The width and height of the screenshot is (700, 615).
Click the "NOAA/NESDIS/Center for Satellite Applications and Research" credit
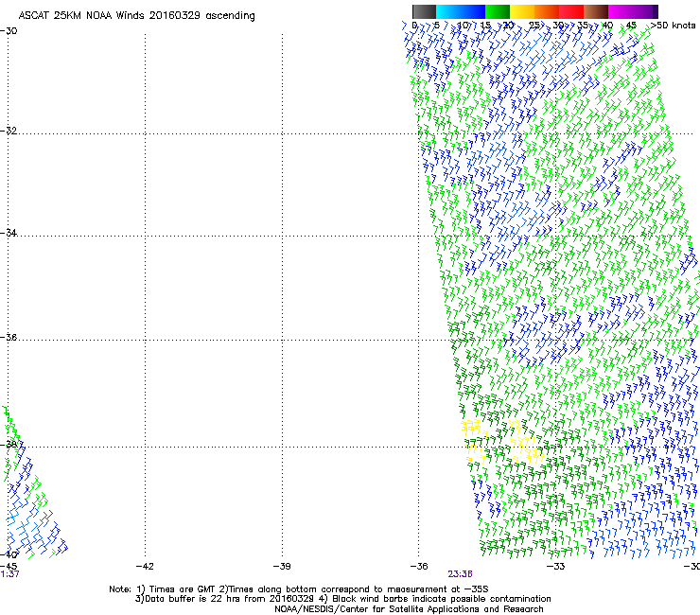(x=409, y=609)
